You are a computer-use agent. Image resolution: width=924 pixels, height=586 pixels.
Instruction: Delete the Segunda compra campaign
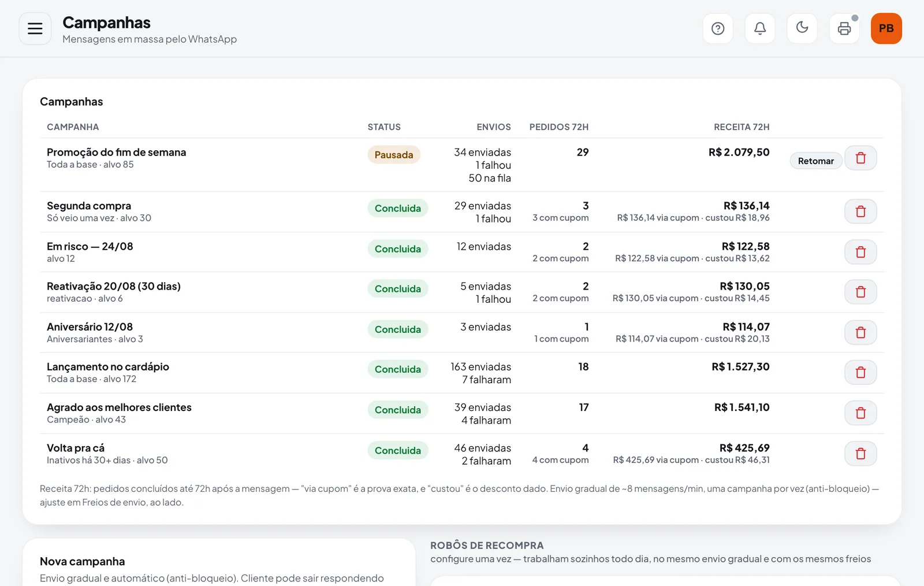point(860,212)
